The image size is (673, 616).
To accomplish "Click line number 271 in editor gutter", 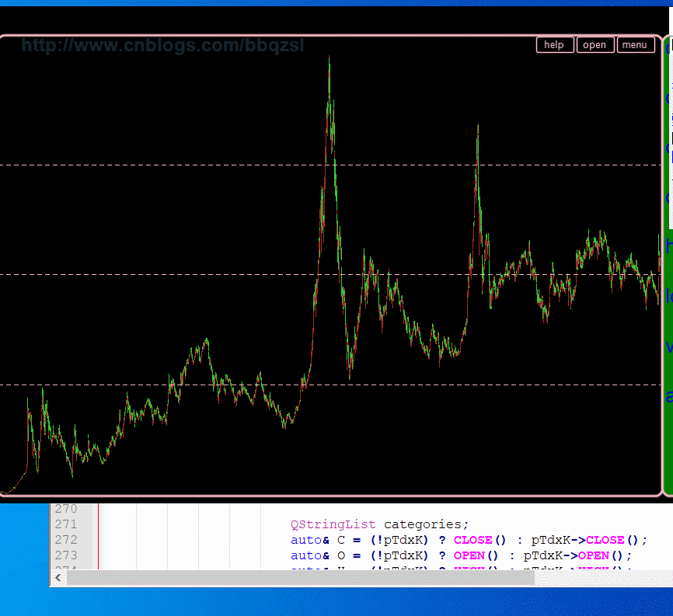I will (x=66, y=524).
